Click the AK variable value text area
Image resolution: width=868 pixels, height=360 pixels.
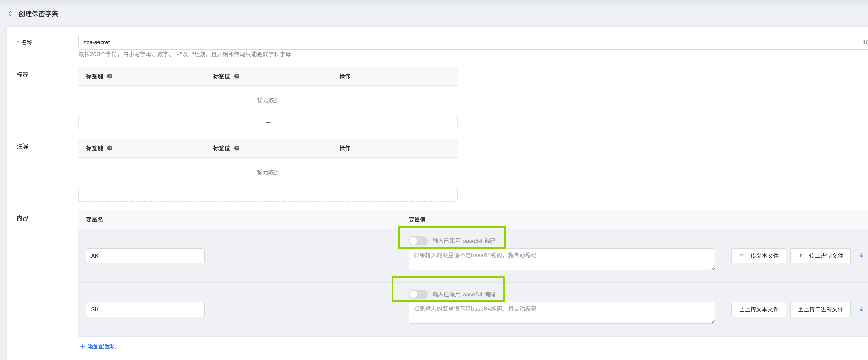click(x=561, y=259)
